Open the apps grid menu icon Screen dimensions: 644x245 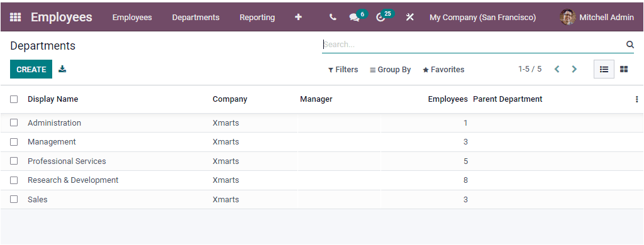pos(15,17)
